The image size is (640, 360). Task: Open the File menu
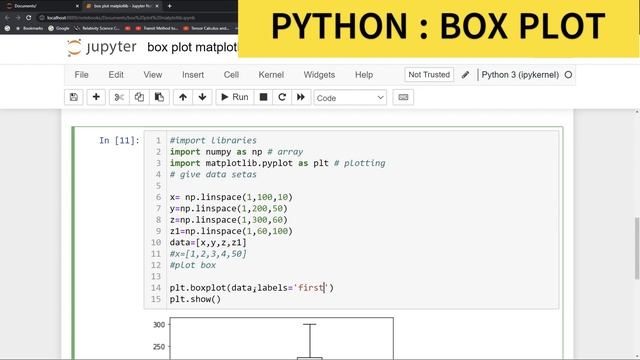point(81,75)
